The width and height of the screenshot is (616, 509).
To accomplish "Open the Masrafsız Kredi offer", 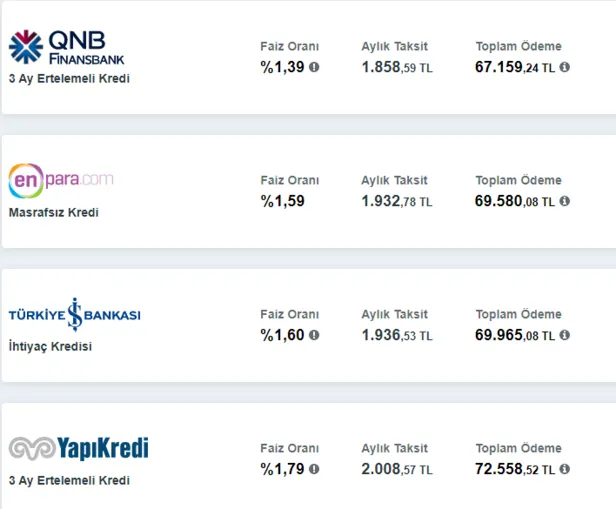I will (x=53, y=213).
